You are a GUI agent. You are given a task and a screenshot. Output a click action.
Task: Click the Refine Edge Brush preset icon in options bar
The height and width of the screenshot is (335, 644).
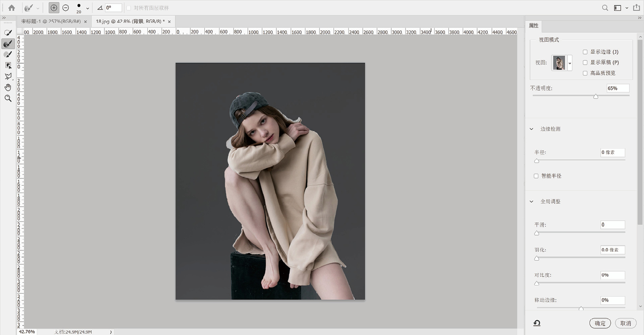point(28,8)
